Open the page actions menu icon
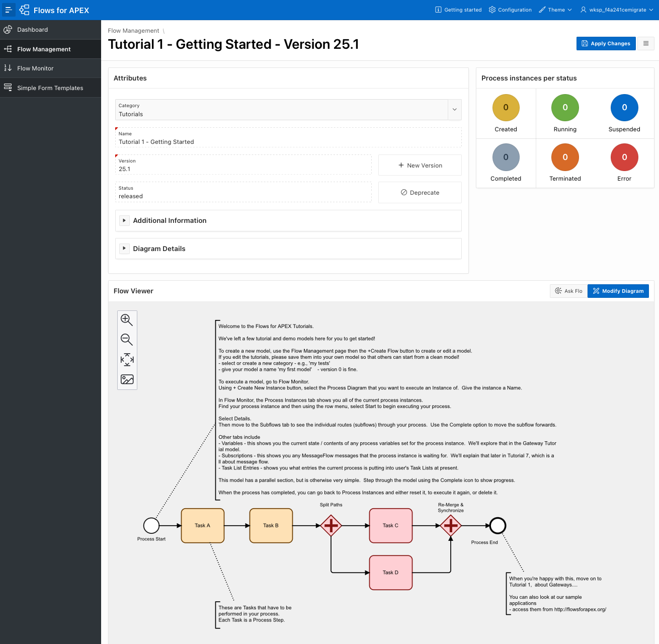659x644 pixels. click(646, 44)
